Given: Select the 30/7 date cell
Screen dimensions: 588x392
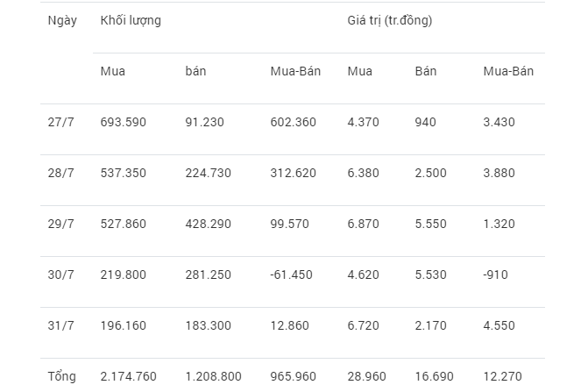Looking at the screenshot, I should (x=60, y=275).
